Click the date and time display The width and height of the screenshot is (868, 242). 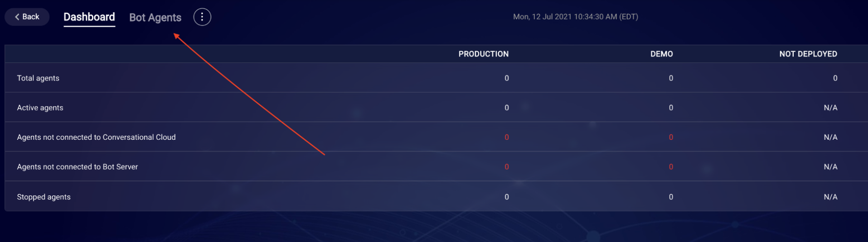[575, 17]
